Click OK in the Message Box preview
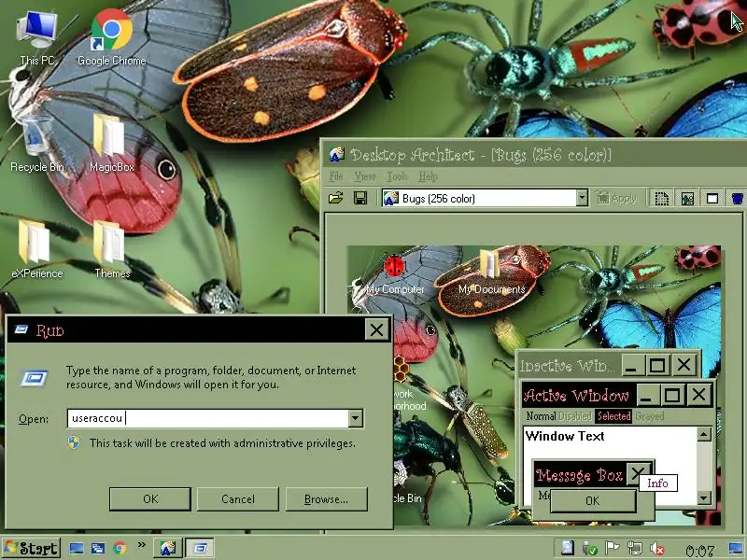This screenshot has height=560, width=747. pos(593,500)
